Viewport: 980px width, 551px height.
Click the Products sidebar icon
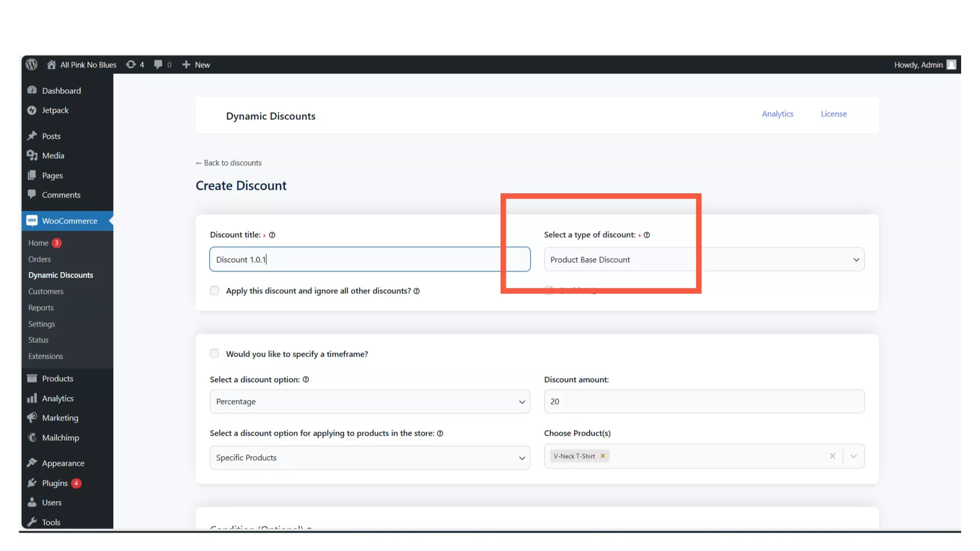[32, 378]
